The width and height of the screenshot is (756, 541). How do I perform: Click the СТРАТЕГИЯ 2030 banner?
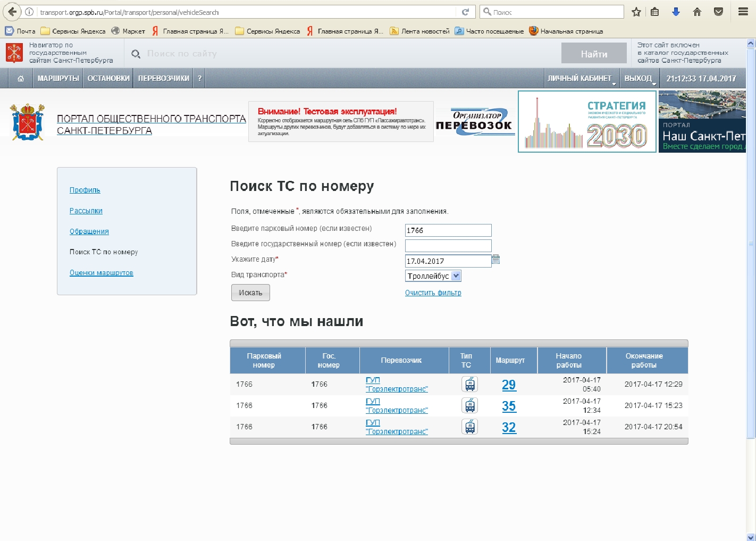[x=587, y=121]
